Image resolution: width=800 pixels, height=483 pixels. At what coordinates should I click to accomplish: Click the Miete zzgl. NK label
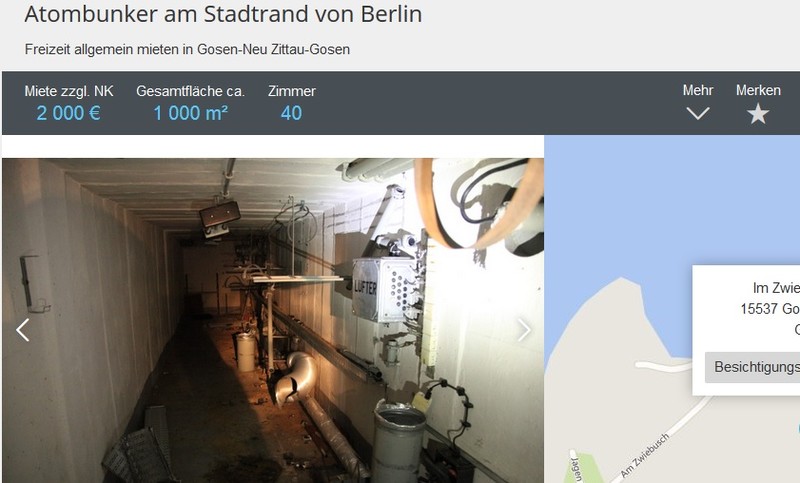coord(69,91)
